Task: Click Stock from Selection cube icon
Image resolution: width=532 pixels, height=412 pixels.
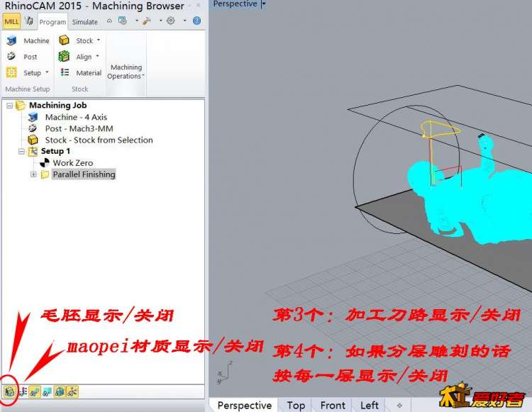Action: coord(33,140)
